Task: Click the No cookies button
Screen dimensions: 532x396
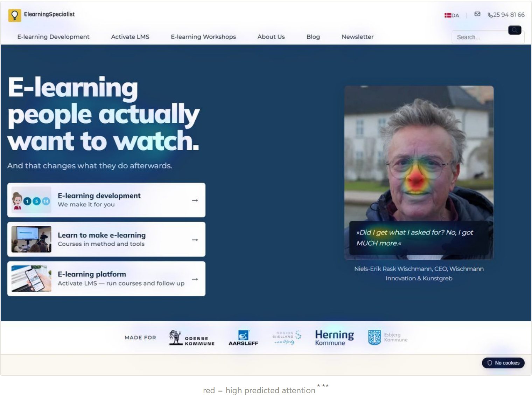Action: click(x=503, y=363)
